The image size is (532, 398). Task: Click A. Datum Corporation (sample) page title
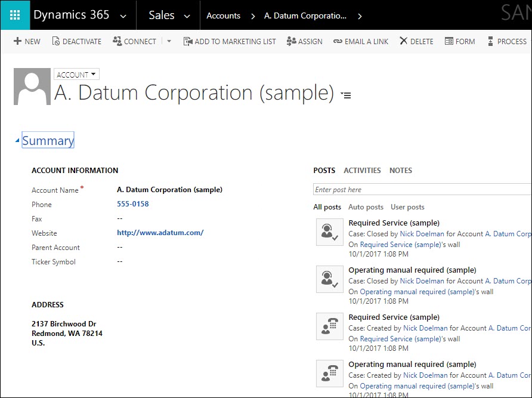pos(194,92)
